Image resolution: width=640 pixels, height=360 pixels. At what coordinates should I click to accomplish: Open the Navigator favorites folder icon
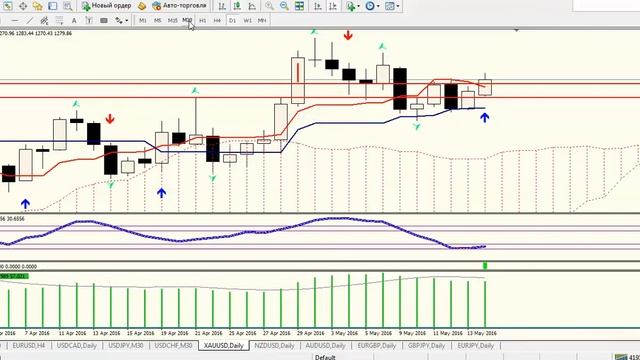tap(38, 6)
